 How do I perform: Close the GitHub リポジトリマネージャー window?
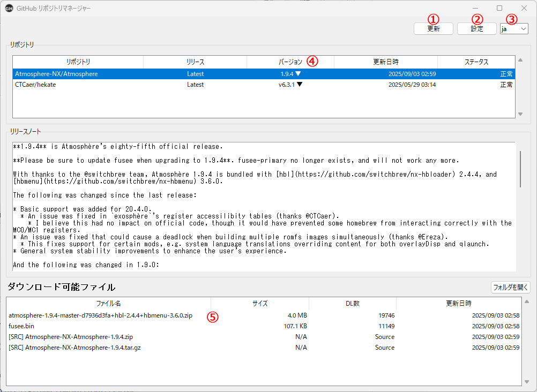coord(524,8)
